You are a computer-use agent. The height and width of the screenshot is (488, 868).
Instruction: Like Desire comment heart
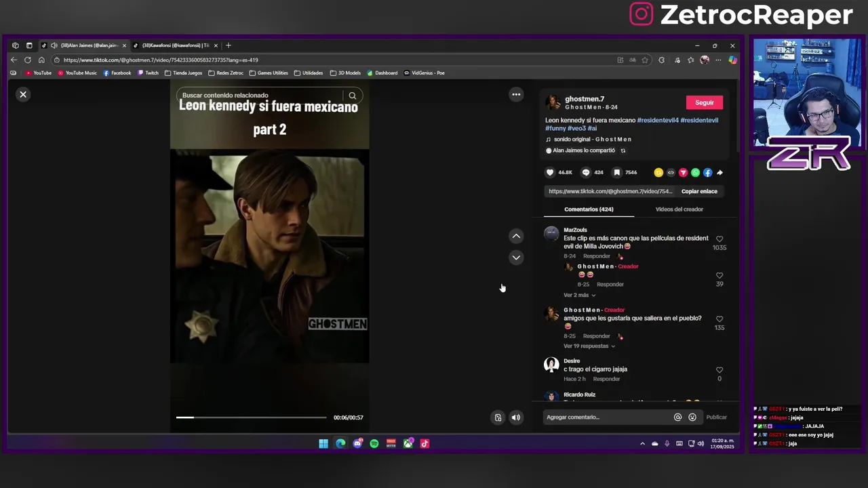(719, 370)
